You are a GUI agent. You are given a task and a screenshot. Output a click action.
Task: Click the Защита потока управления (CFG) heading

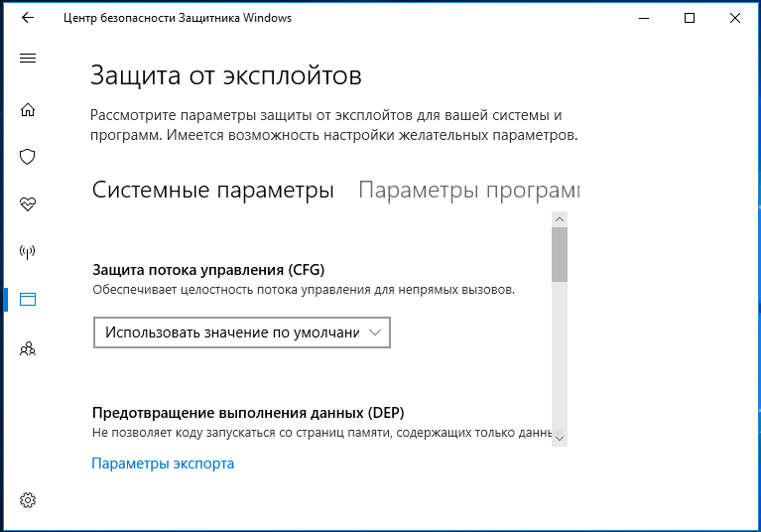click(x=208, y=269)
